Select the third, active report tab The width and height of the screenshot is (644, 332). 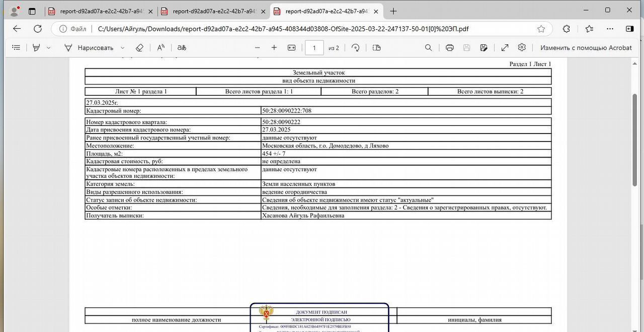tap(326, 11)
